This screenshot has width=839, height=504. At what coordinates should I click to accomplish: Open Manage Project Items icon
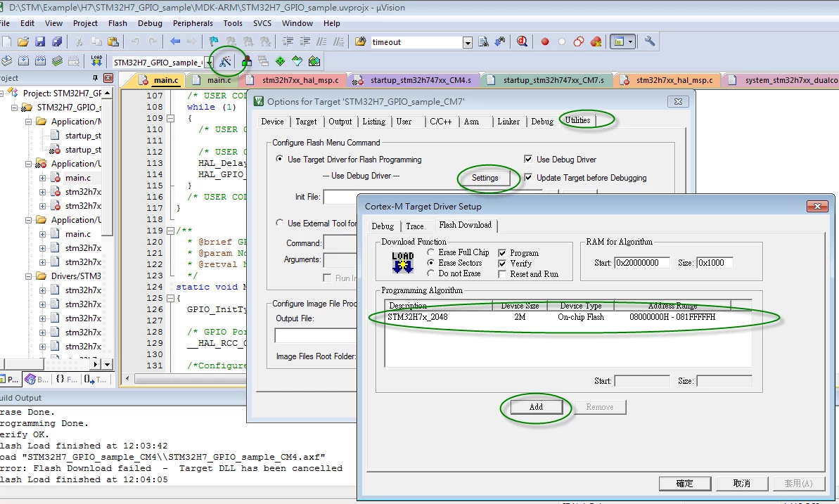pos(247,62)
